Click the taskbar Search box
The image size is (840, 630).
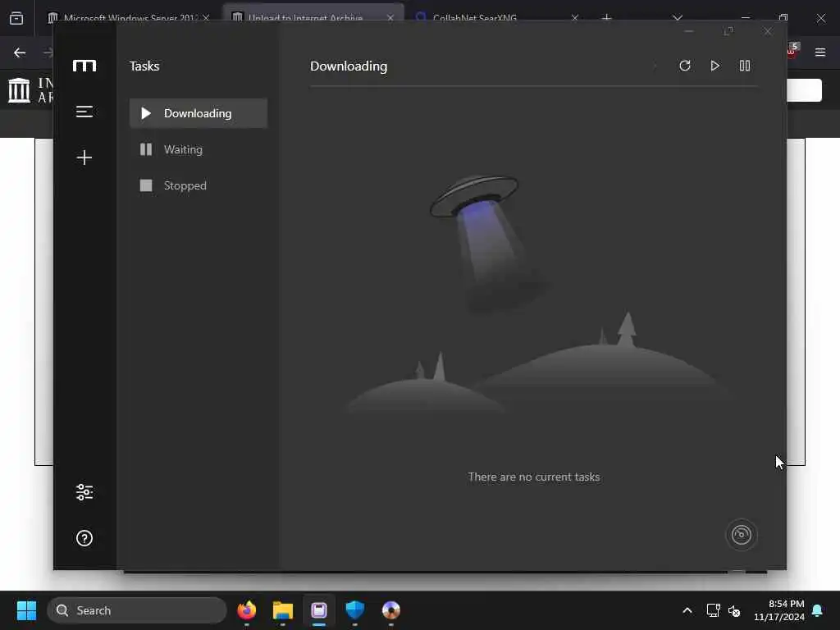click(x=137, y=610)
